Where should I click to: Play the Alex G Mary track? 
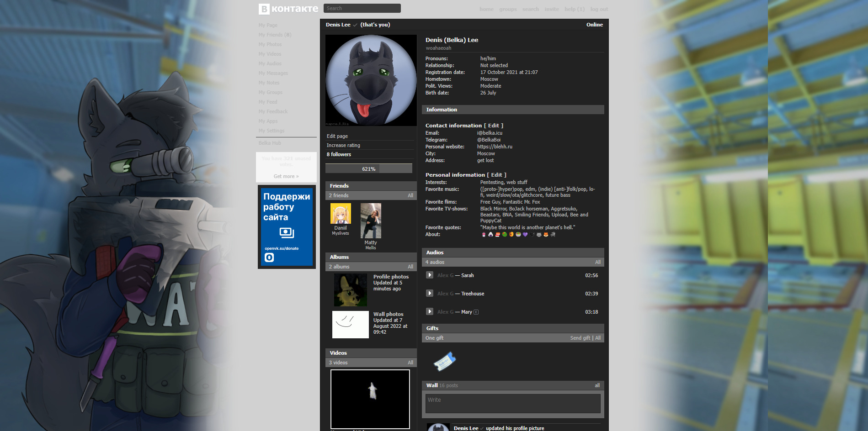pyautogui.click(x=430, y=311)
